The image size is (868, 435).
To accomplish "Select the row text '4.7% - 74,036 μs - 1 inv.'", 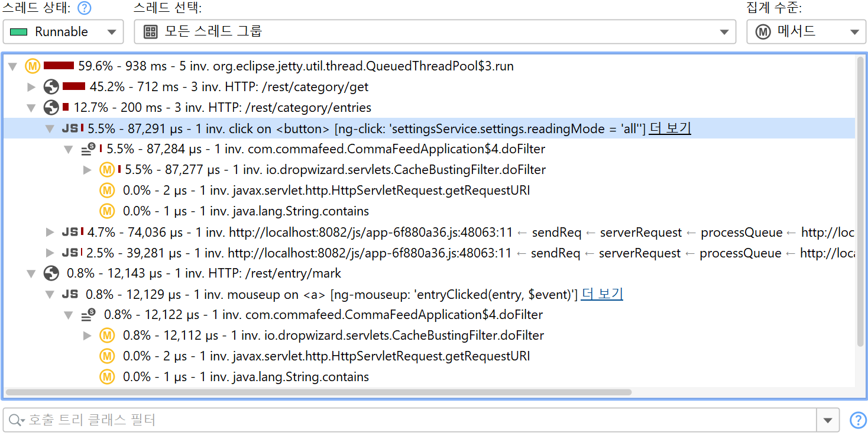I will (x=156, y=233).
